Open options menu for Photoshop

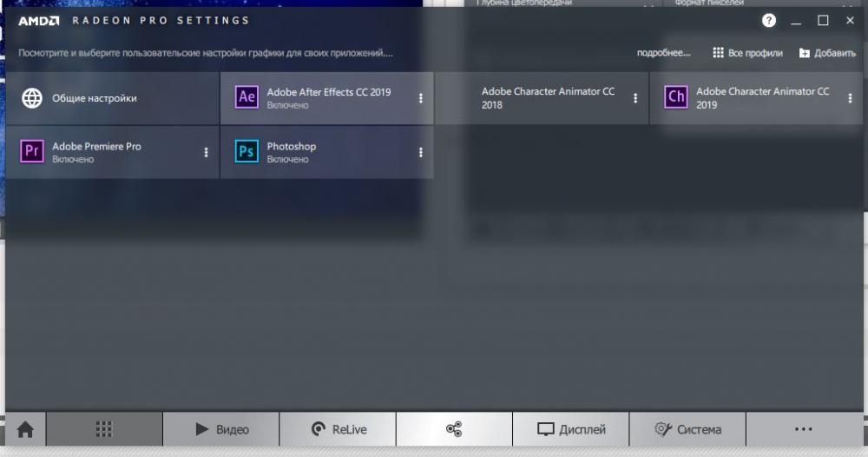click(421, 152)
